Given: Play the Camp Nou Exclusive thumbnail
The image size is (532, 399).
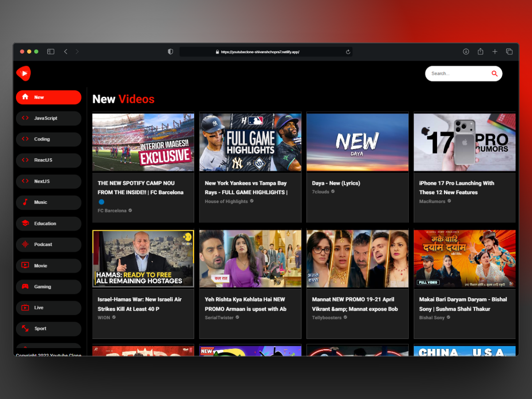Looking at the screenshot, I should [143, 142].
